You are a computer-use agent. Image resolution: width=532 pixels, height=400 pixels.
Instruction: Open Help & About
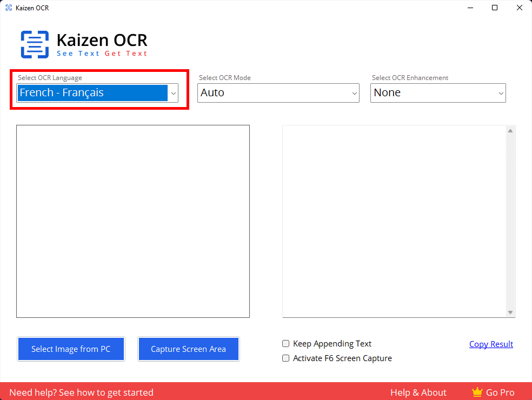point(418,392)
